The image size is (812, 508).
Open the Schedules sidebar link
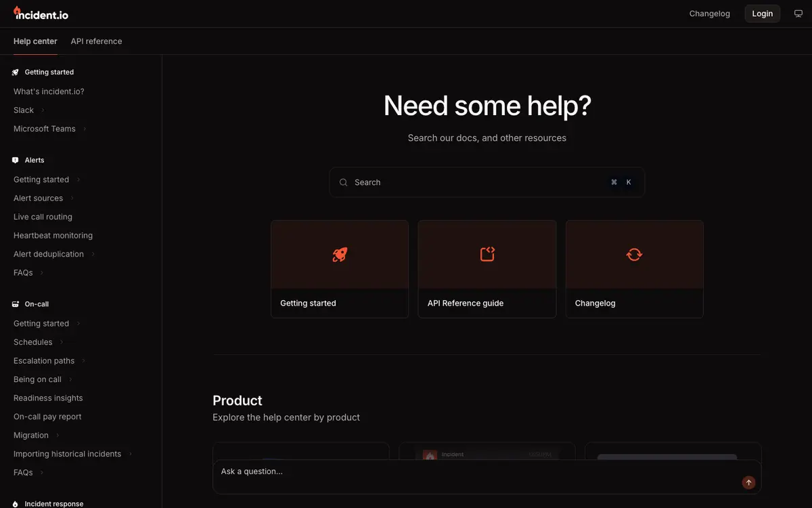pos(32,342)
